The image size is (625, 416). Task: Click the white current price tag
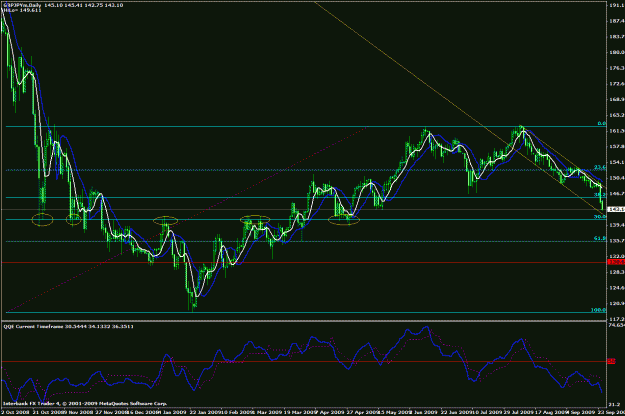point(616,209)
